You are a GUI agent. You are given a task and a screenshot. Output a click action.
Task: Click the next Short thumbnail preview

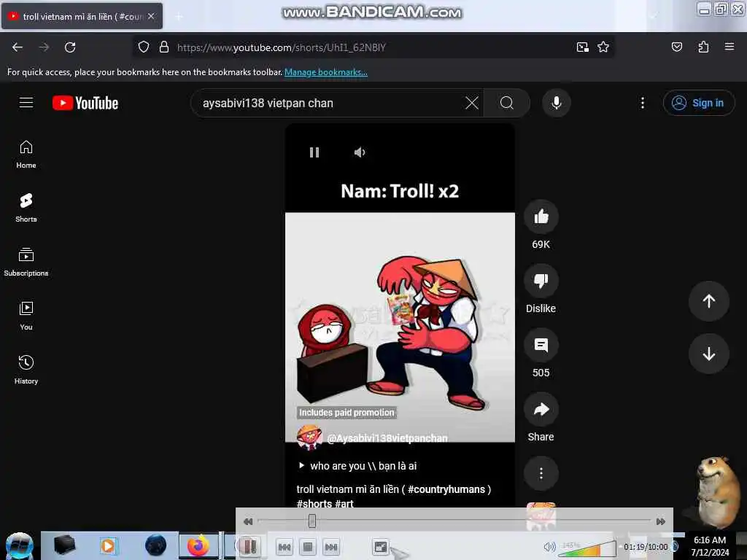tap(541, 517)
